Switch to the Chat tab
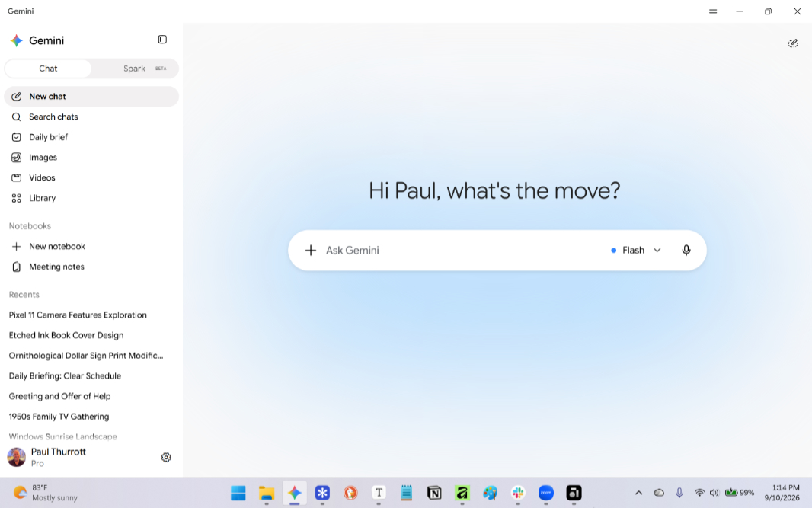This screenshot has height=508, width=812. pyautogui.click(x=48, y=69)
